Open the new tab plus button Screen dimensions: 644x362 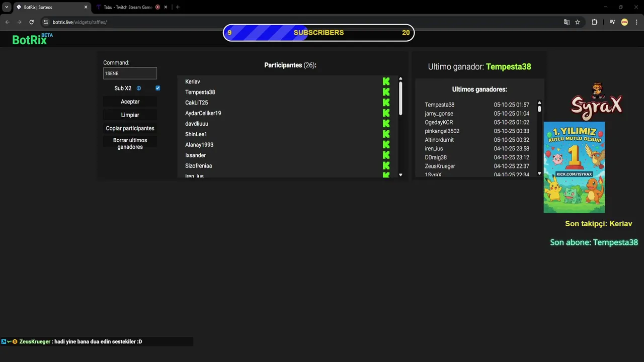point(178,7)
